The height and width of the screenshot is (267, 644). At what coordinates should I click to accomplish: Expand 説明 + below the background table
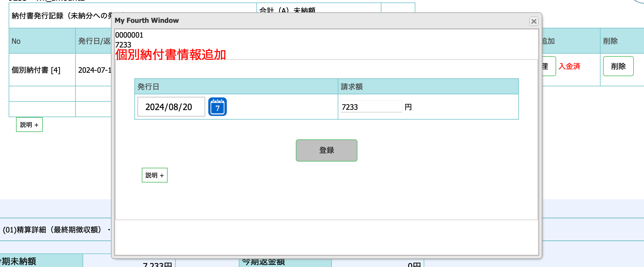[29, 125]
